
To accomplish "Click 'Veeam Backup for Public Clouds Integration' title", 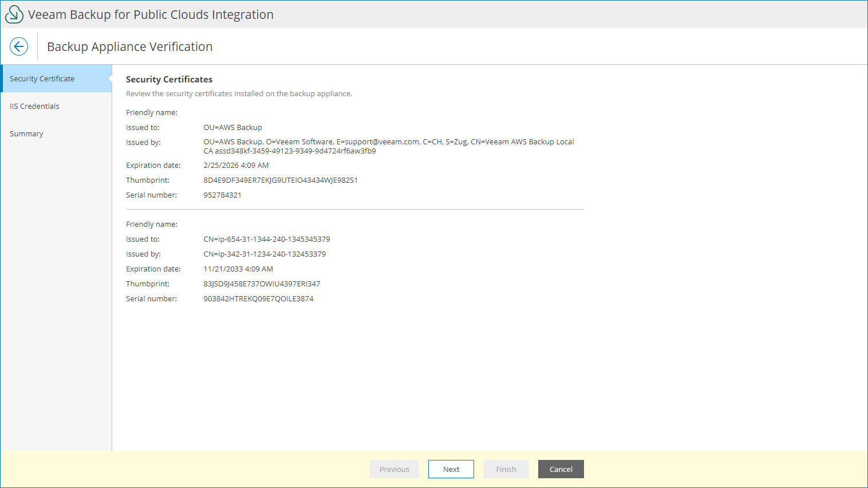I will tap(151, 14).
